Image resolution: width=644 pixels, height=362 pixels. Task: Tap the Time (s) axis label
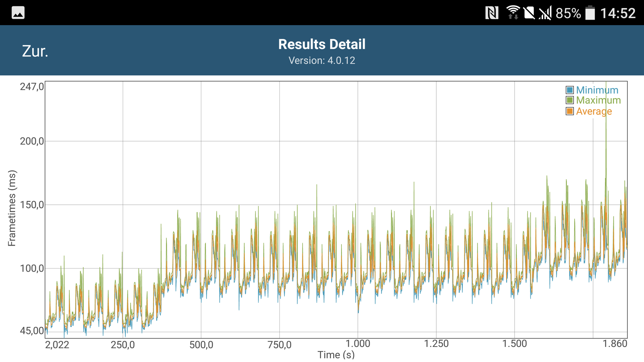click(x=336, y=355)
